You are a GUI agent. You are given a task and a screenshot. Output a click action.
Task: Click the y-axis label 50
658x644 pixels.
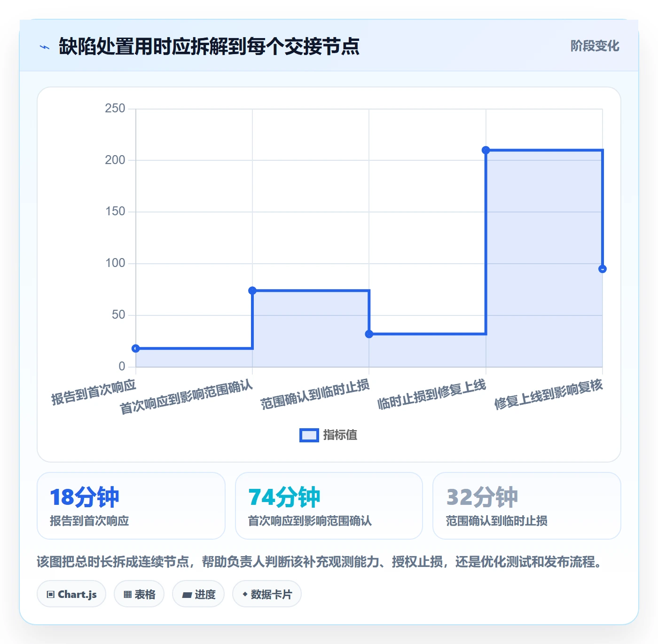click(x=118, y=315)
